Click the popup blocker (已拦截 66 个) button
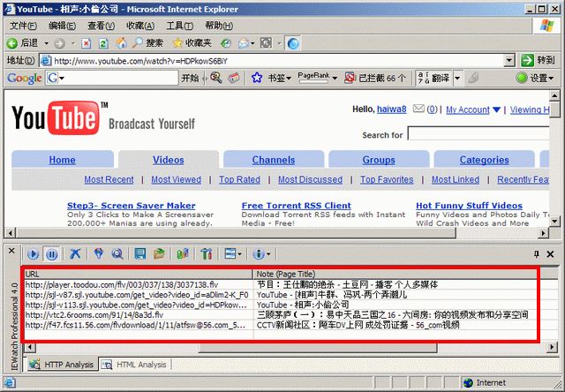Screen dimensions: 565x392 coord(375,78)
